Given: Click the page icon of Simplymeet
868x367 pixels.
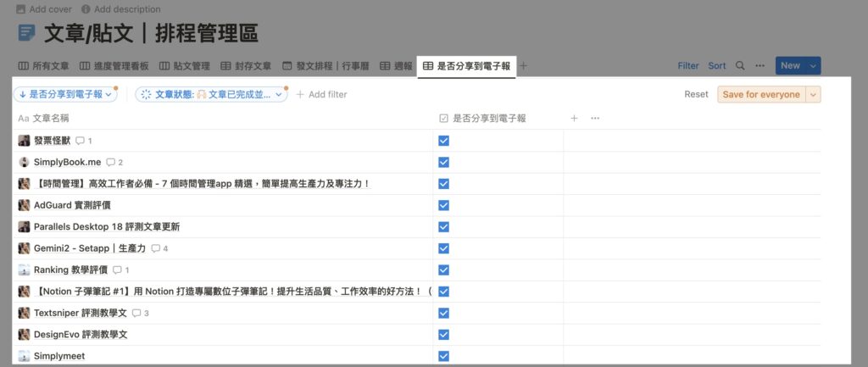Looking at the screenshot, I should [24, 356].
